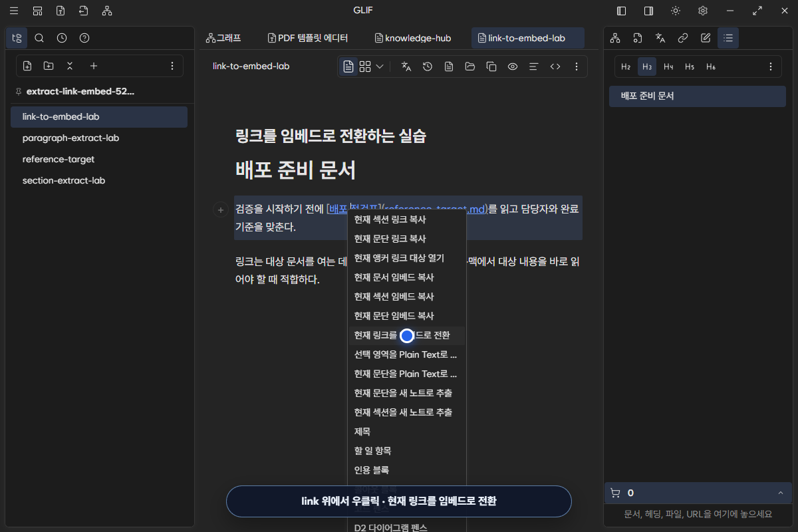
Task: Open help question mark icon
Action: [84, 38]
